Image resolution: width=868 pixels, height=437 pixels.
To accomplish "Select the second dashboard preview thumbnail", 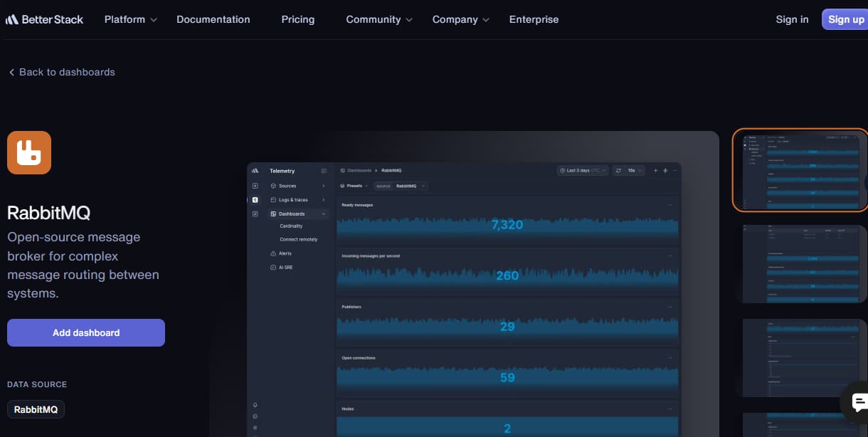I will [803, 263].
